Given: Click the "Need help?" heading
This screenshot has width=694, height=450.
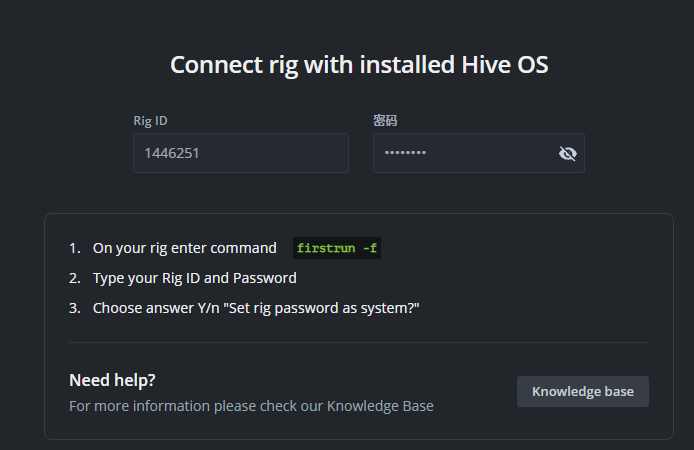Looking at the screenshot, I should point(112,380).
